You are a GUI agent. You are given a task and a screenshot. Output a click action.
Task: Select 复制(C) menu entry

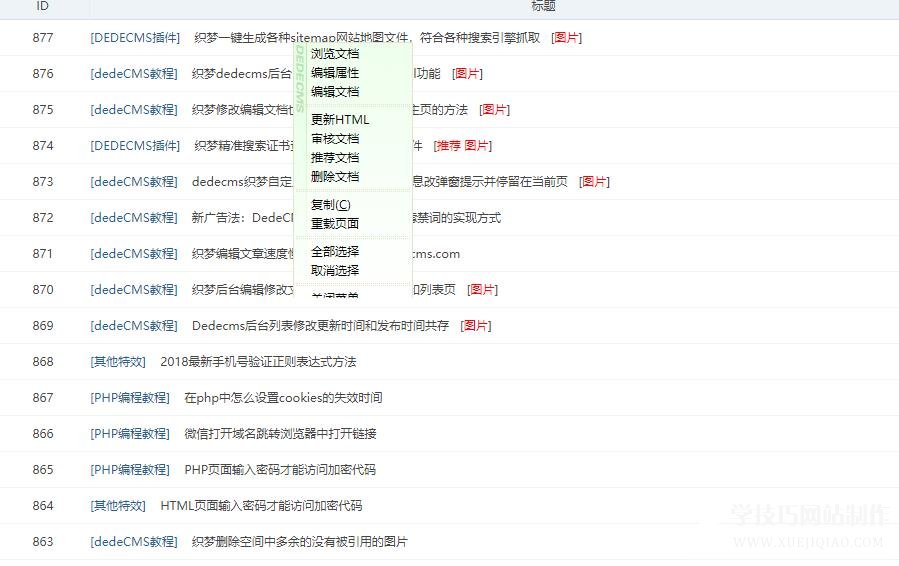[x=331, y=205]
